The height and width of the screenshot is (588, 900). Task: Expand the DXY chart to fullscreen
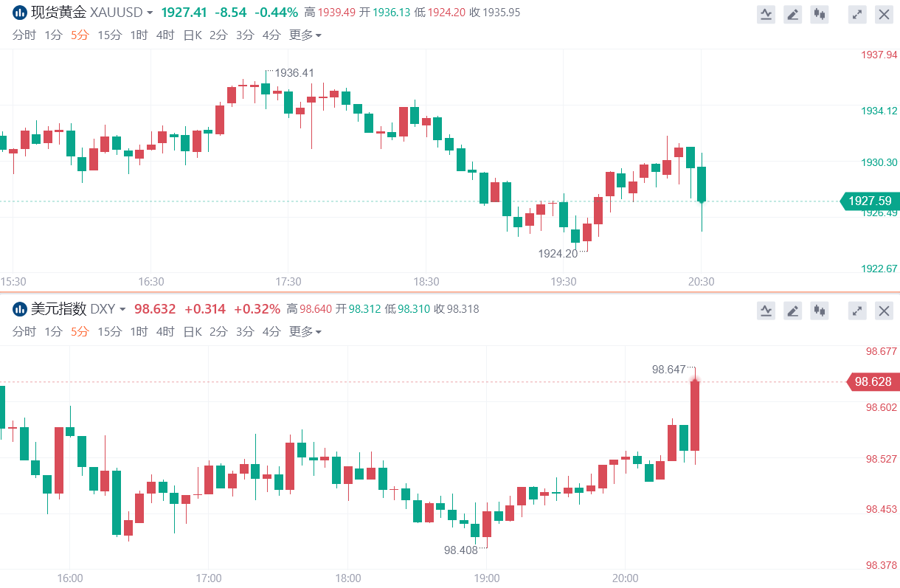857,311
